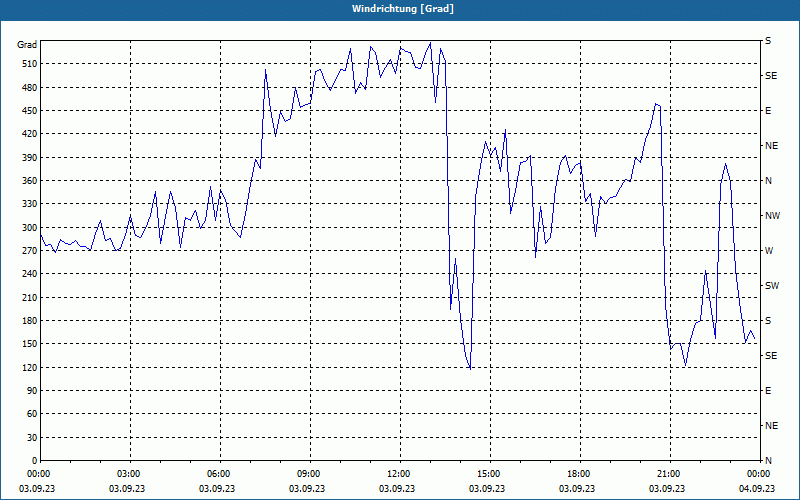
Task: Select the E compass label at 450 level
Action: pos(768,111)
